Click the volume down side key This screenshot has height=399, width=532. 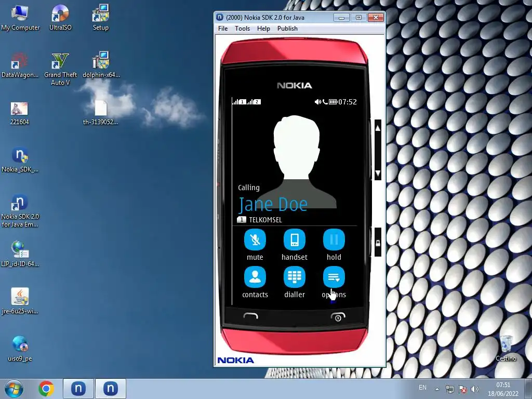[x=378, y=173]
